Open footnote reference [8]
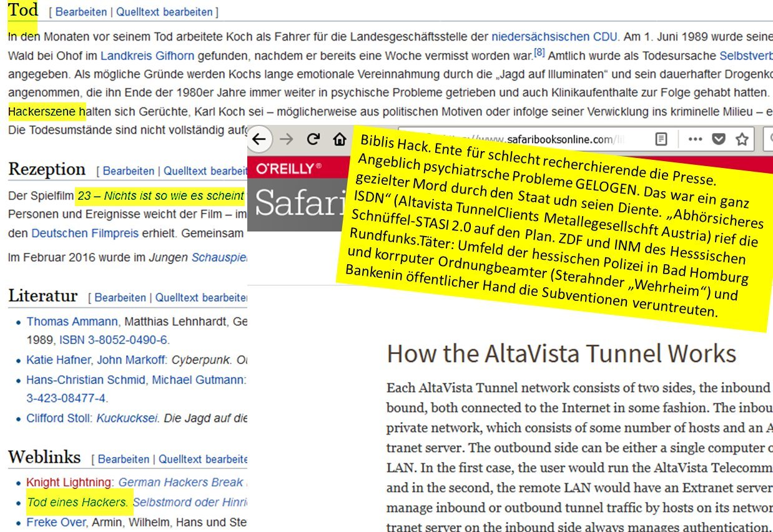This screenshot has width=773, height=532. click(x=539, y=53)
